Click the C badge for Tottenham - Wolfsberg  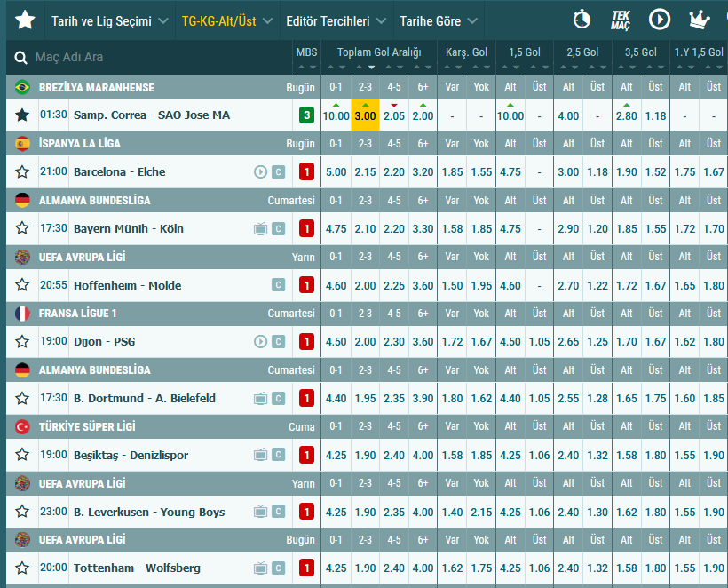[x=278, y=568]
